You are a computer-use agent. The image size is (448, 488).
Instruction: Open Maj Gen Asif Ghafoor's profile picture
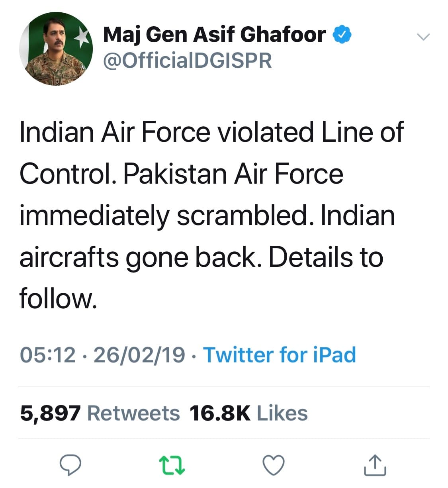pos(56,49)
